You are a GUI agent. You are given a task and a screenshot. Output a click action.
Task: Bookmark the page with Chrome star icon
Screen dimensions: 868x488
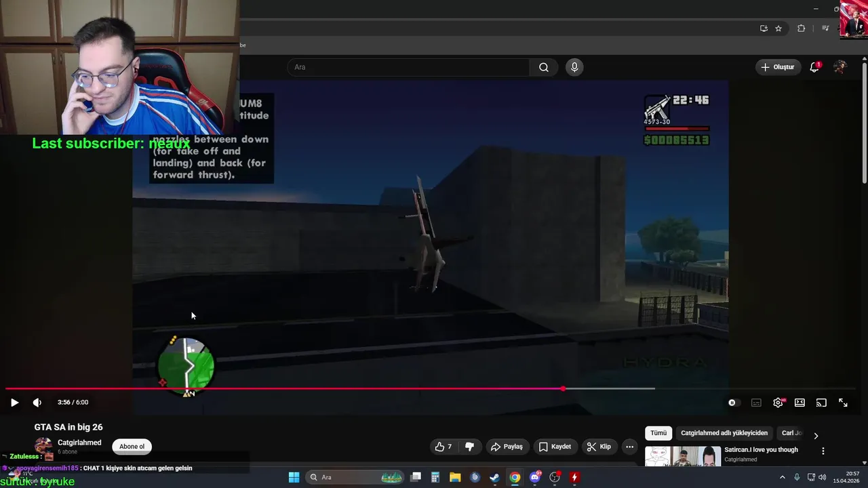[x=778, y=28]
